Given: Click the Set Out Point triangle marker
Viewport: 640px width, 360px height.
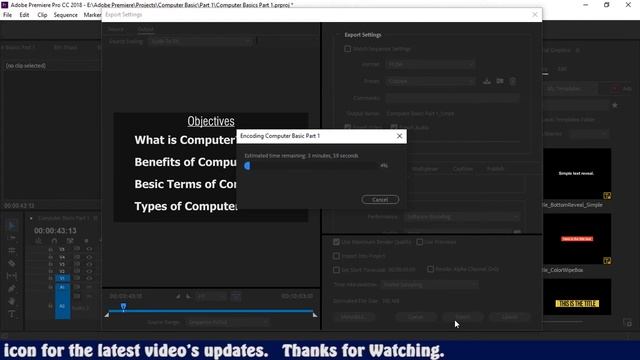Looking at the screenshot, I should (315, 315).
